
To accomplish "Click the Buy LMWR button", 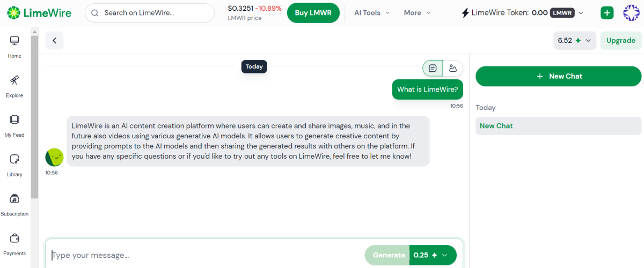I will pyautogui.click(x=313, y=13).
